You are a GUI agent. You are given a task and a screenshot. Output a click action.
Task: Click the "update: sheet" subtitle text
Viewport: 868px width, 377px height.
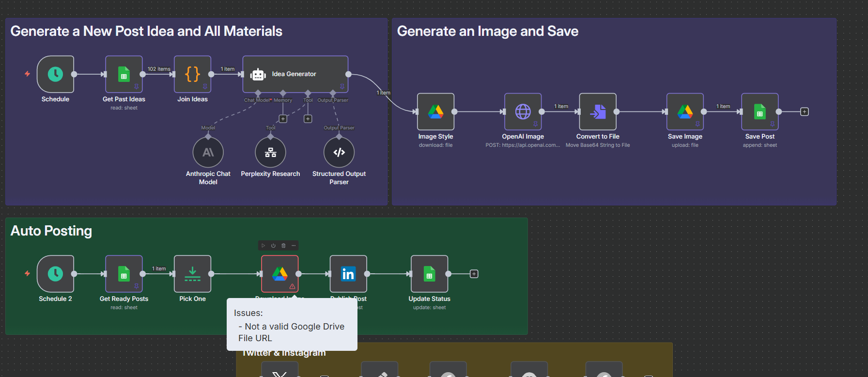coord(429,307)
